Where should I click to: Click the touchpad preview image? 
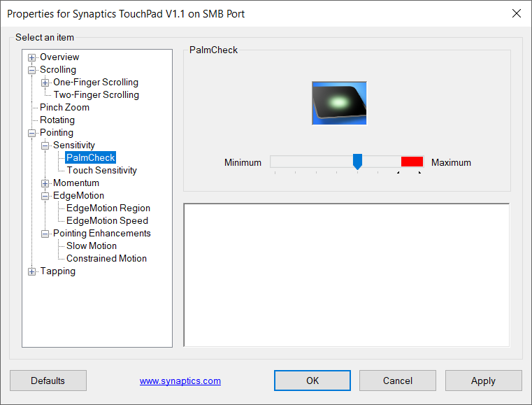[x=339, y=104]
